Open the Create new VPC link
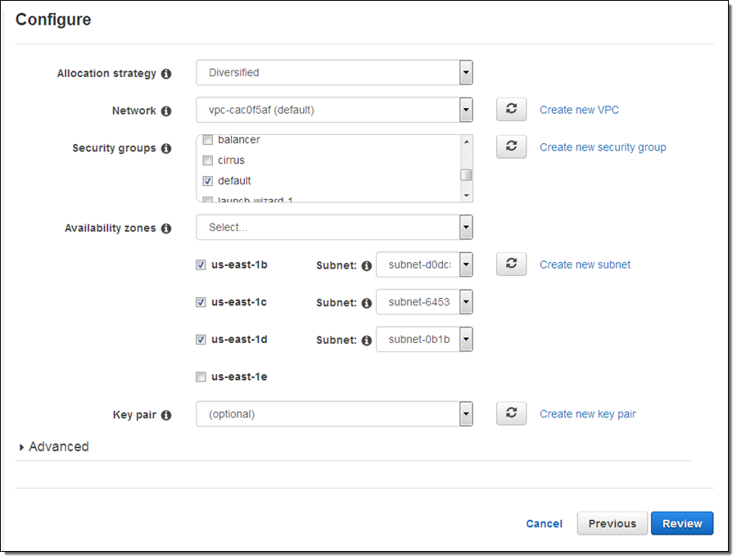Viewport: 737px width, 560px height. point(585,110)
